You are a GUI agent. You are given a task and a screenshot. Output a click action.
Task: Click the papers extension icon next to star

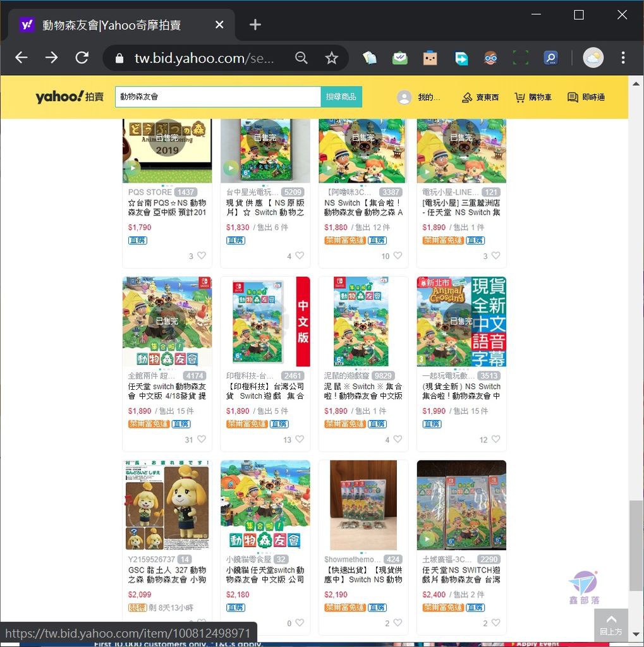370,57
